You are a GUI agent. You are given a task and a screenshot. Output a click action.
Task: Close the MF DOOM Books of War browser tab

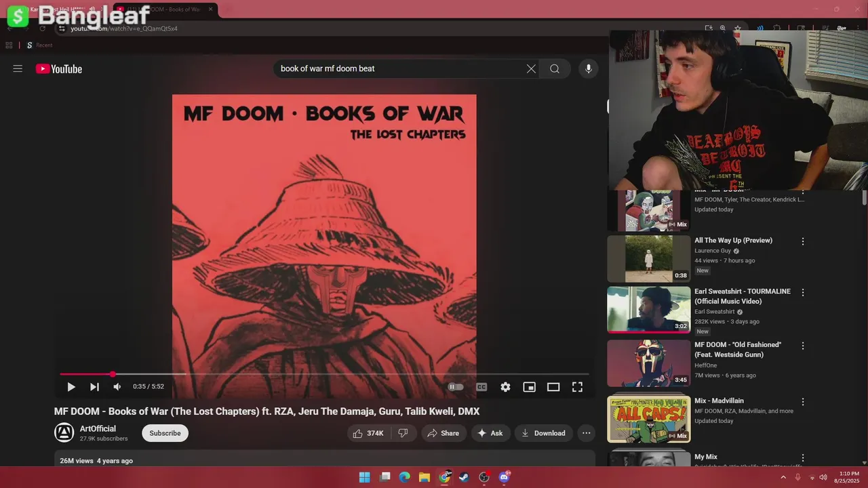pos(210,9)
